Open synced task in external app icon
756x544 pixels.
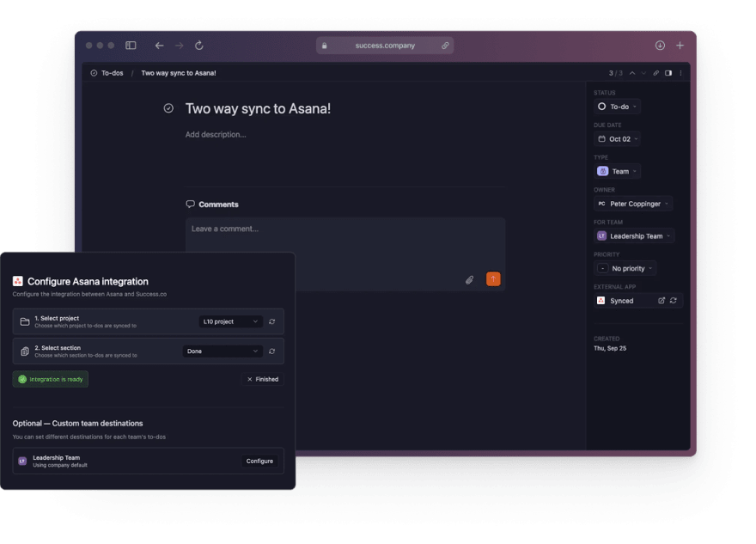pyautogui.click(x=661, y=301)
